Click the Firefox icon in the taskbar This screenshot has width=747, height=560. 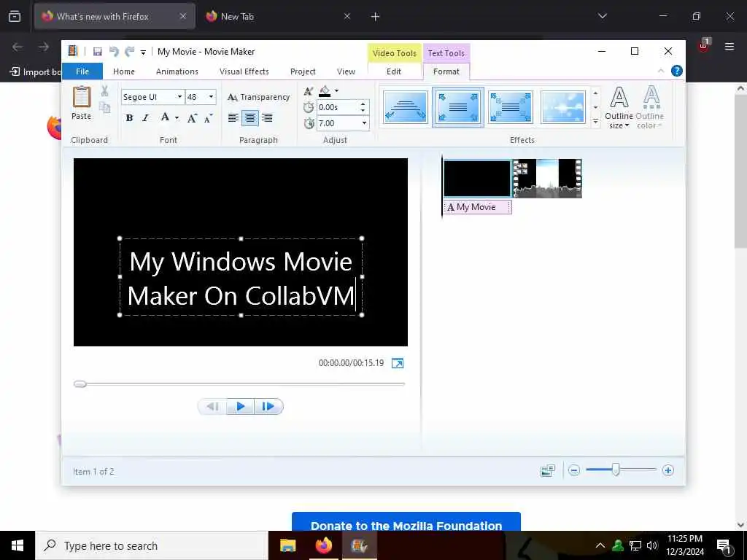(x=323, y=545)
